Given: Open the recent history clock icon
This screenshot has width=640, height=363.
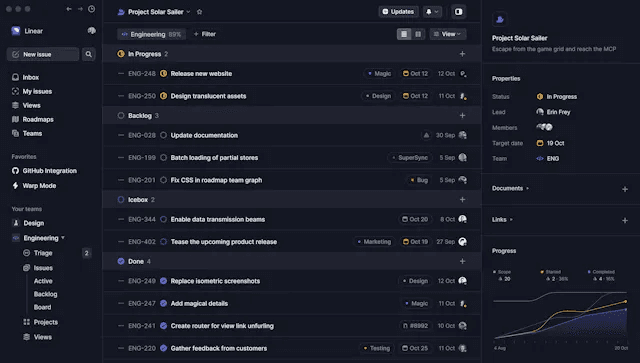Looking at the screenshot, I should coord(92,9).
